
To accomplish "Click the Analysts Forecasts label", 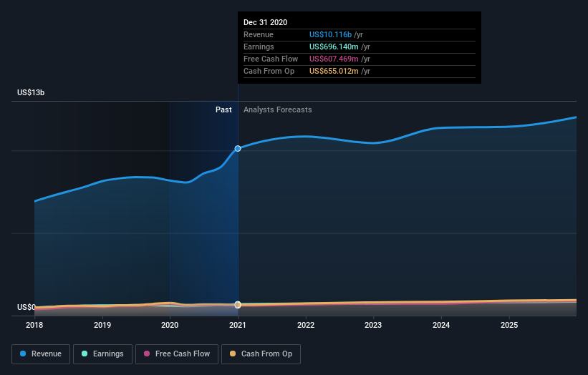I will coord(277,109).
